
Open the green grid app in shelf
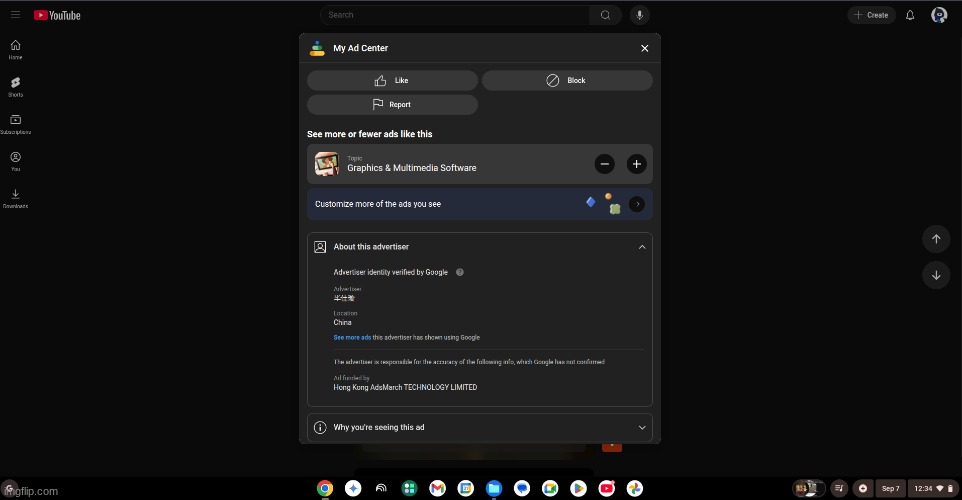pos(409,488)
